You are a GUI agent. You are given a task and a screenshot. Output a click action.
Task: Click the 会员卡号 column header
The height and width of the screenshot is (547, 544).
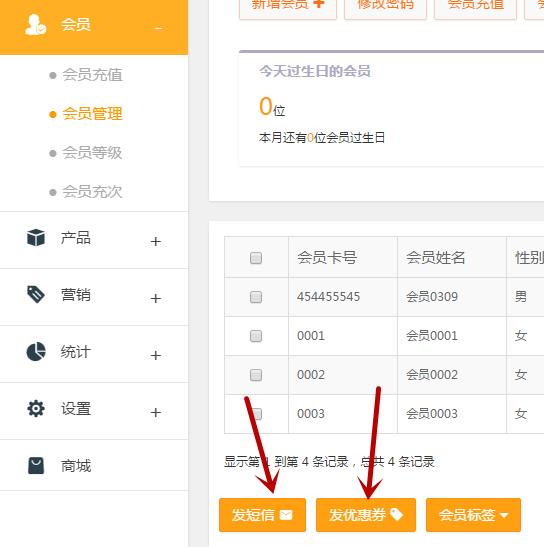tap(327, 258)
